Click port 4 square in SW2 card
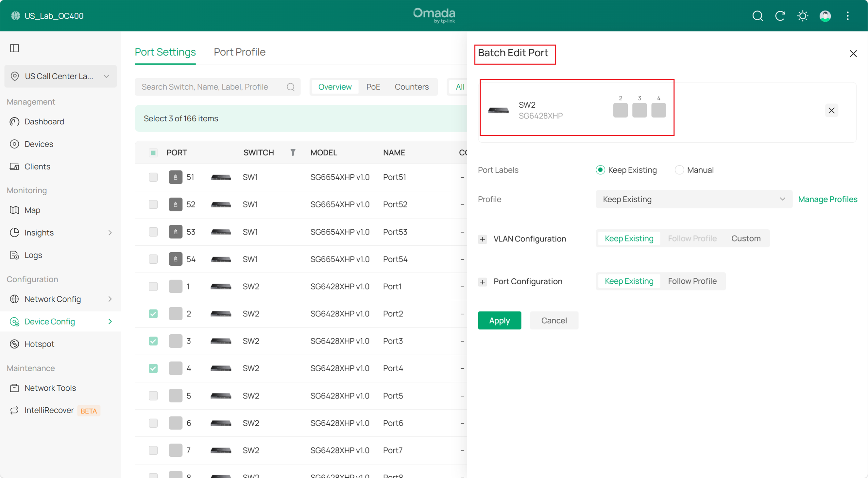The height and width of the screenshot is (478, 868). tap(658, 110)
